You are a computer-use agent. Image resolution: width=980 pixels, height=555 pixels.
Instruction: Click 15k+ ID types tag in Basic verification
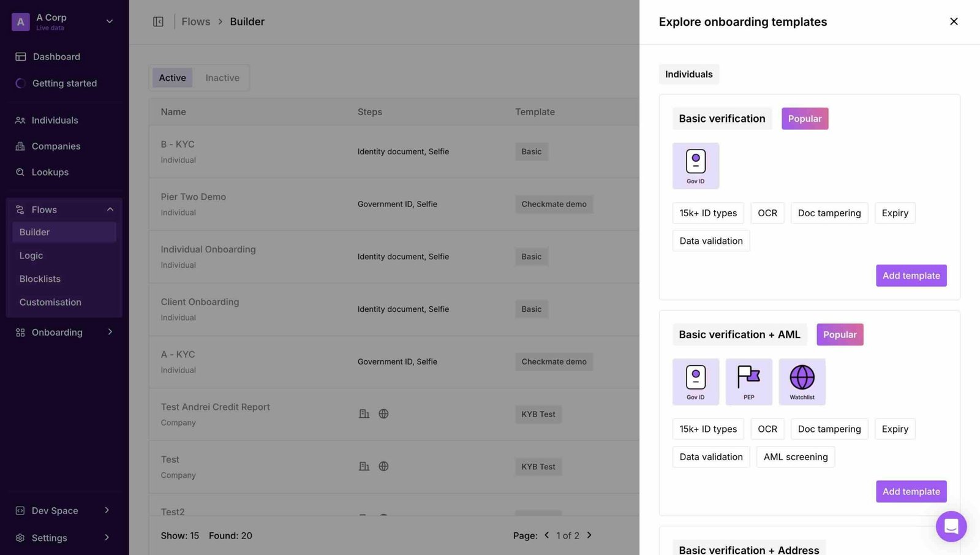(708, 213)
